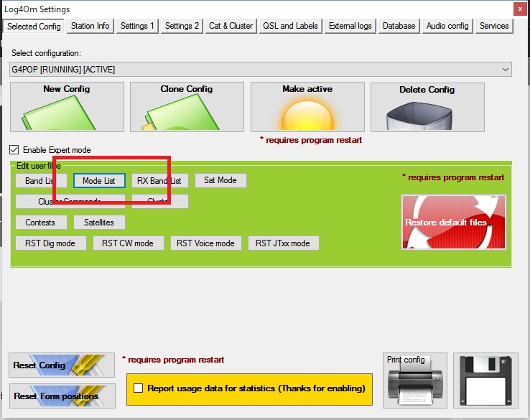Click the RX Band List button
Image resolution: width=530 pixels, height=420 pixels.
(159, 181)
